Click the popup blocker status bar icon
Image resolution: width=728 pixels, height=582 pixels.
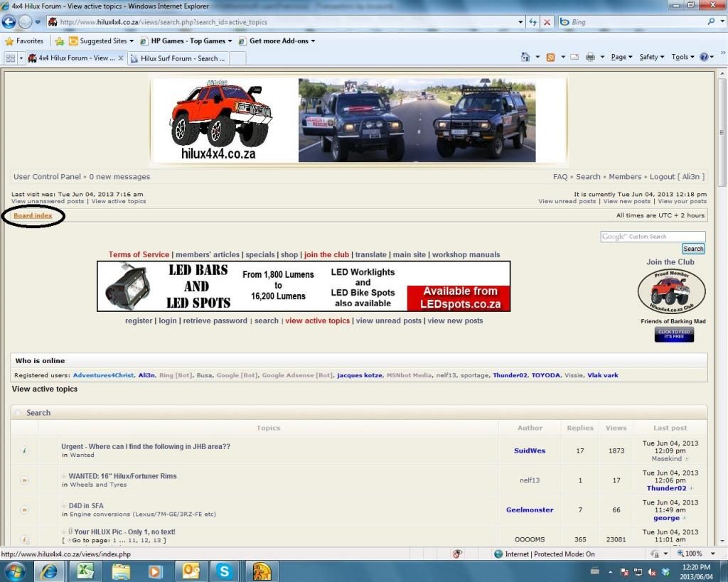[457, 554]
